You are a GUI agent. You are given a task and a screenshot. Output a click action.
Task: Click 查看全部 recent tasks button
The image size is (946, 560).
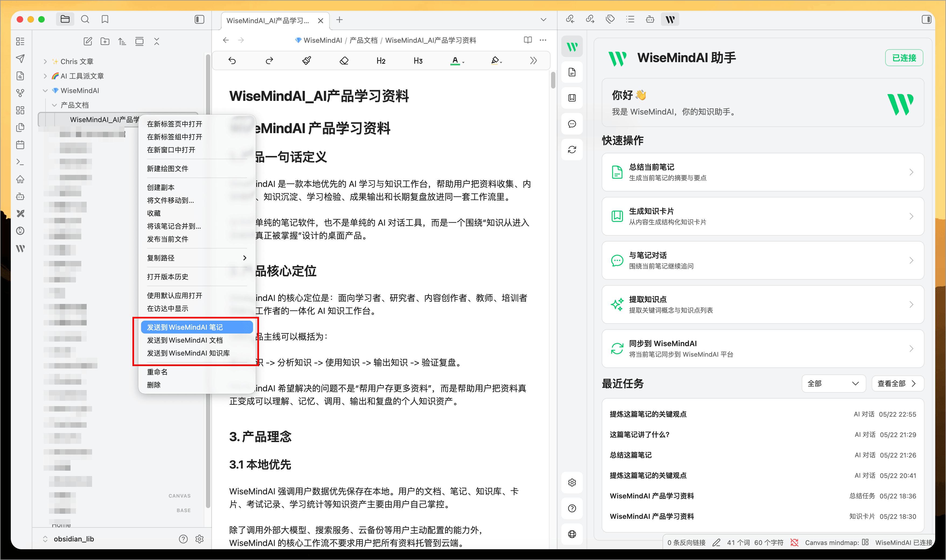pyautogui.click(x=897, y=384)
